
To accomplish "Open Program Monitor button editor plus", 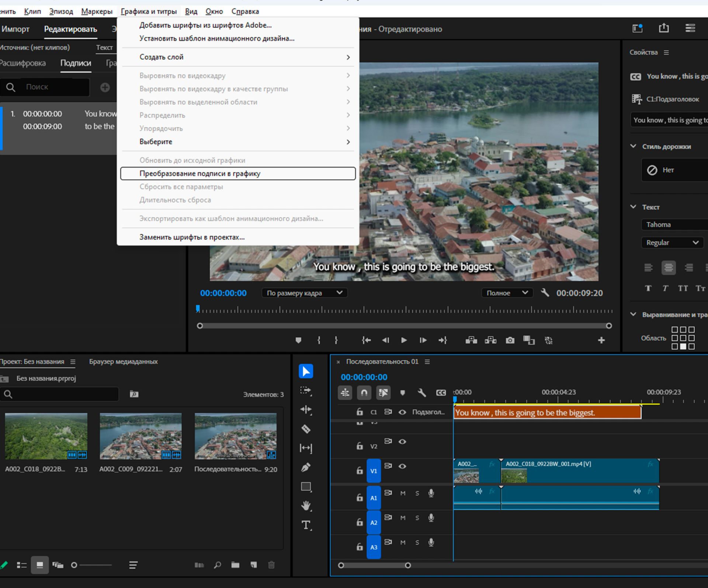I will click(x=601, y=340).
